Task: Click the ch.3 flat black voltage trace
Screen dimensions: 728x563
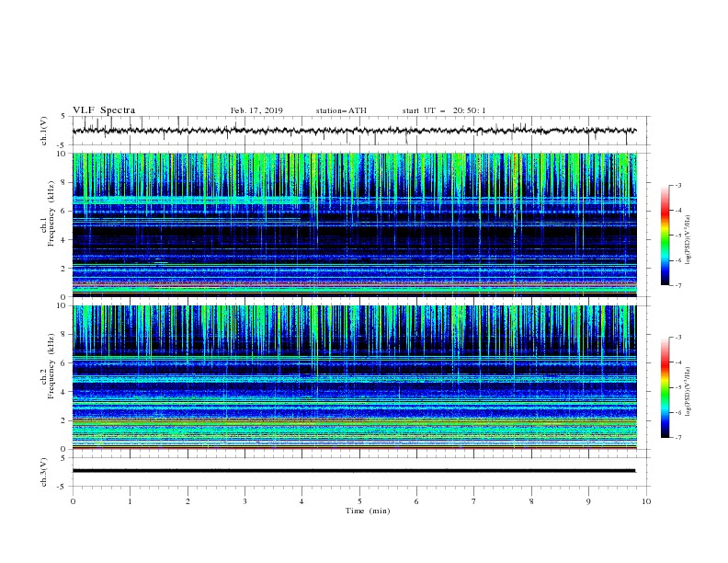Action: (x=354, y=471)
